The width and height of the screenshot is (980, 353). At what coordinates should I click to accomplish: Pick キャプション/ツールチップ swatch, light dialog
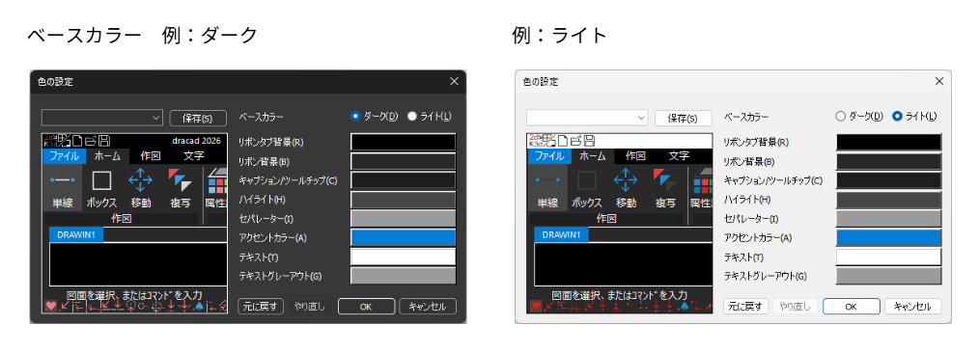click(x=888, y=180)
